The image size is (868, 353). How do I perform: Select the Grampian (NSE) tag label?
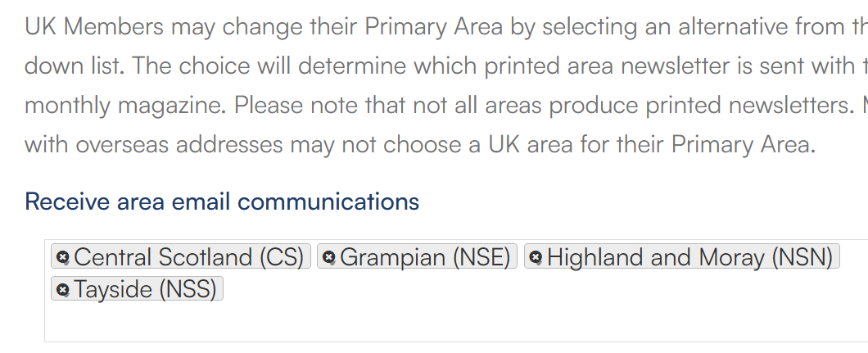425,257
